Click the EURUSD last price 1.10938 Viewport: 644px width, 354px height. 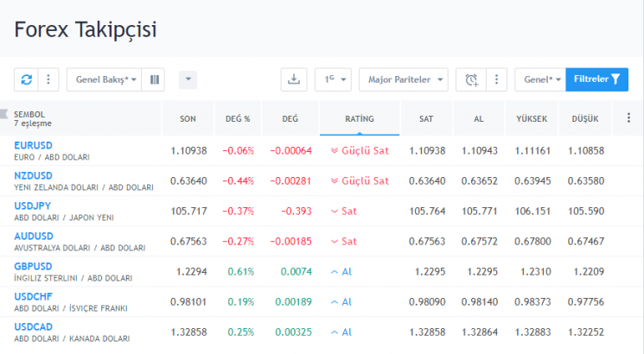pos(188,151)
